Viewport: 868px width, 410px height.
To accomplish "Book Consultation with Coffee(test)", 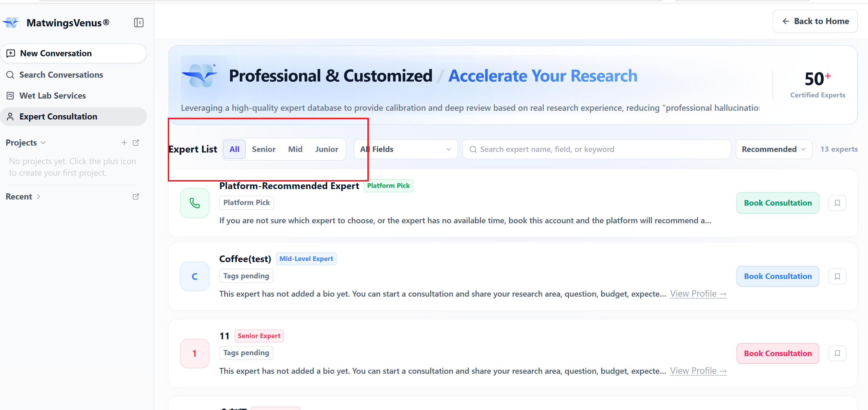I will click(x=778, y=277).
